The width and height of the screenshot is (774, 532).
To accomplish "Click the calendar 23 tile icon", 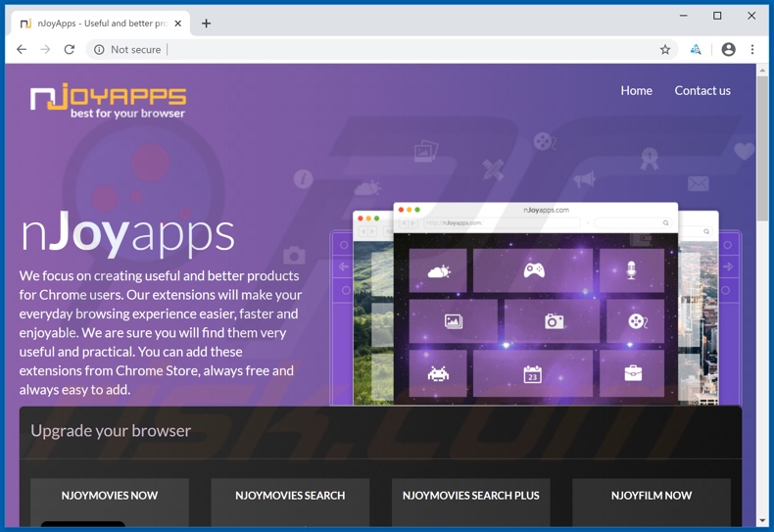I will [532, 374].
